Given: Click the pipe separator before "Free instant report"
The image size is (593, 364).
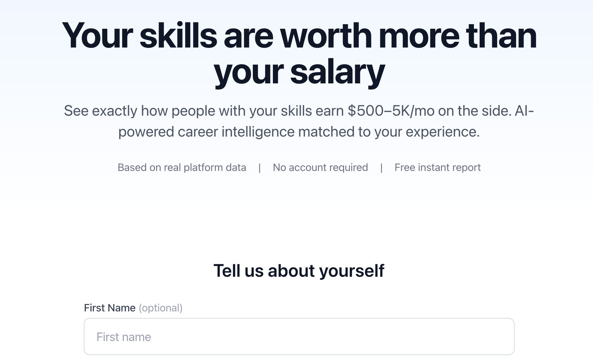Looking at the screenshot, I should pos(381,168).
